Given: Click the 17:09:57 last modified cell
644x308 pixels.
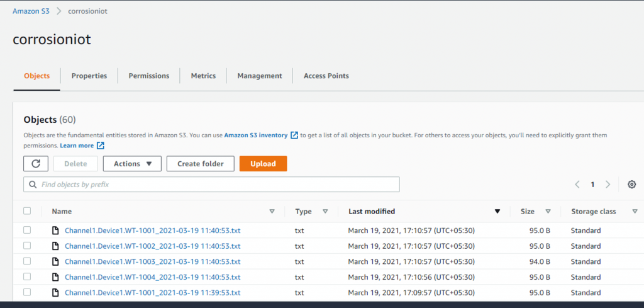Looking at the screenshot, I should tap(411, 293).
